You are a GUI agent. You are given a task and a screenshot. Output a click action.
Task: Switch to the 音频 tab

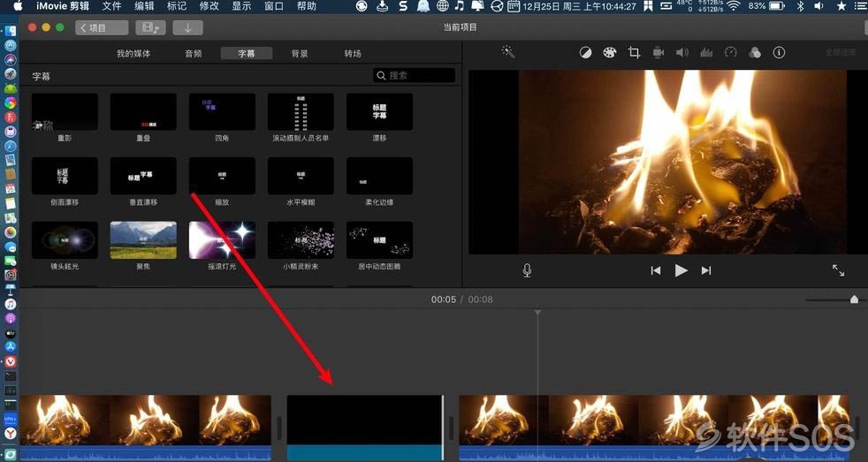(x=194, y=54)
